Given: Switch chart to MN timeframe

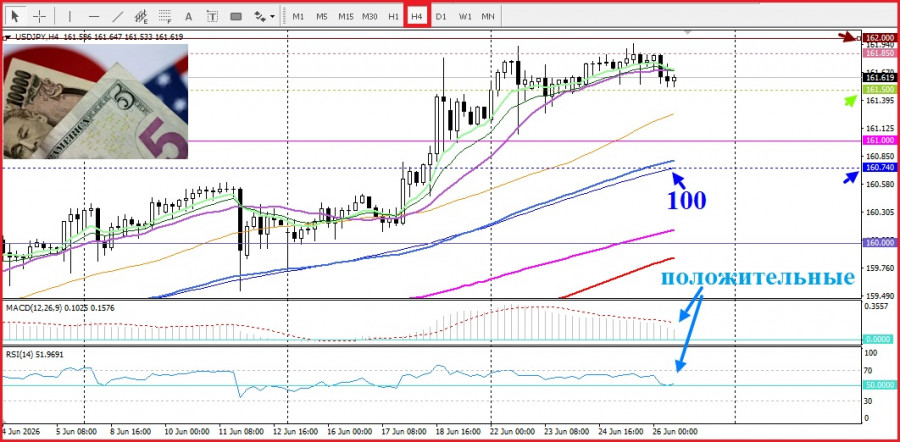Looking at the screenshot, I should 488,17.
